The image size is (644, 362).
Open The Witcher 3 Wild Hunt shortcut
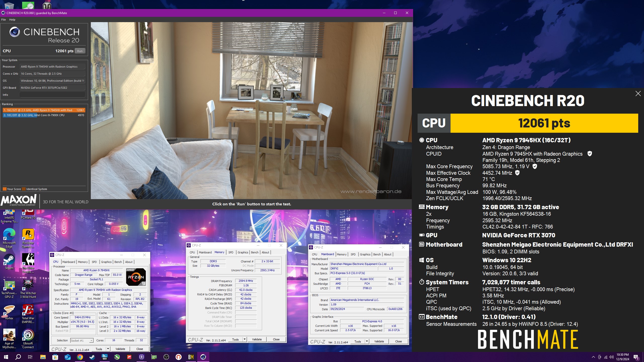coord(28,289)
